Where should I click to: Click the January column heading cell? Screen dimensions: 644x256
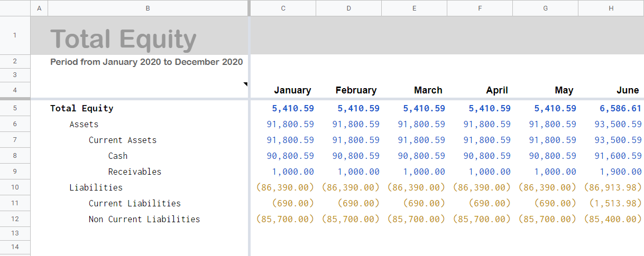283,90
